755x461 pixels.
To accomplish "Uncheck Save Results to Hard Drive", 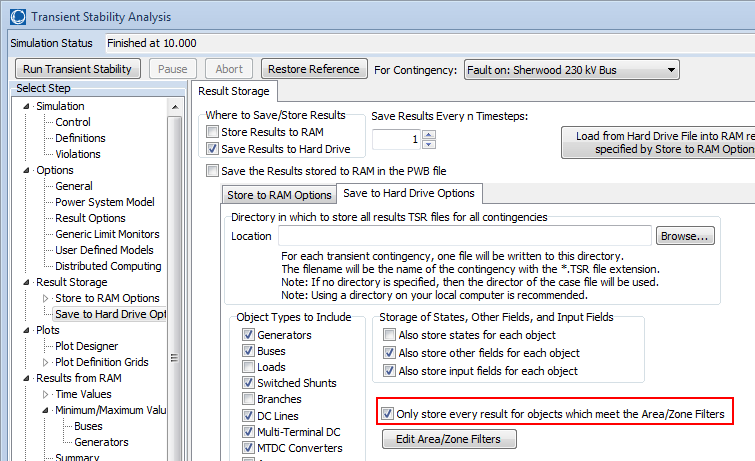I will pyautogui.click(x=212, y=148).
